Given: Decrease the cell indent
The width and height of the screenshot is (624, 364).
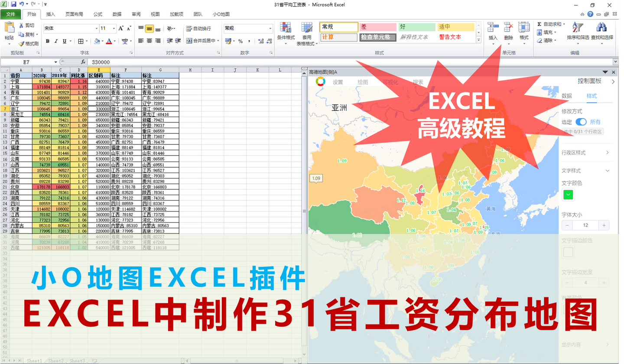Looking at the screenshot, I should (x=169, y=41).
